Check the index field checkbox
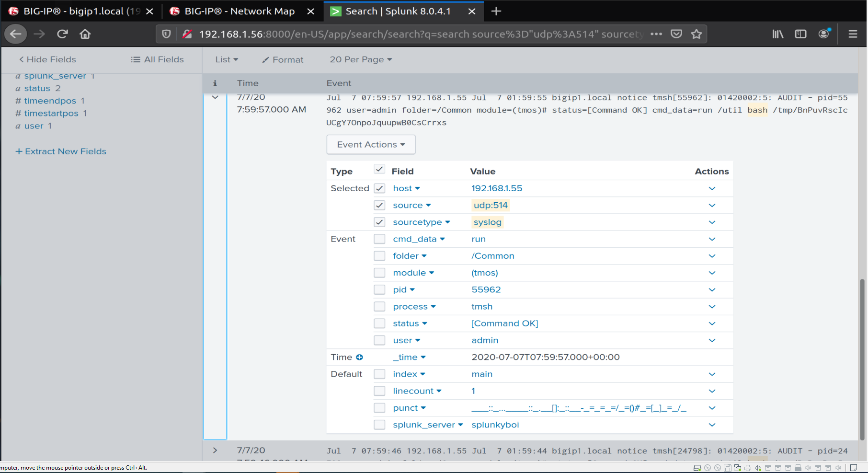Viewport: 868px width, 473px height. pyautogui.click(x=379, y=374)
